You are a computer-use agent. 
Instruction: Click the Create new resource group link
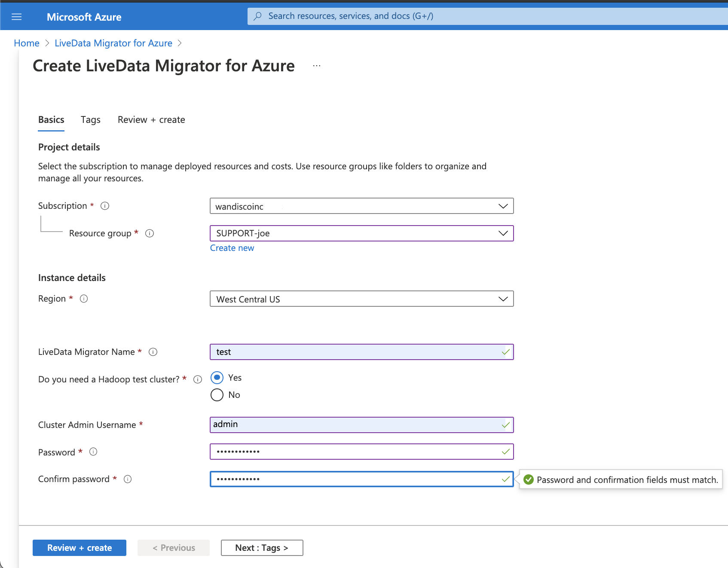pyautogui.click(x=232, y=248)
